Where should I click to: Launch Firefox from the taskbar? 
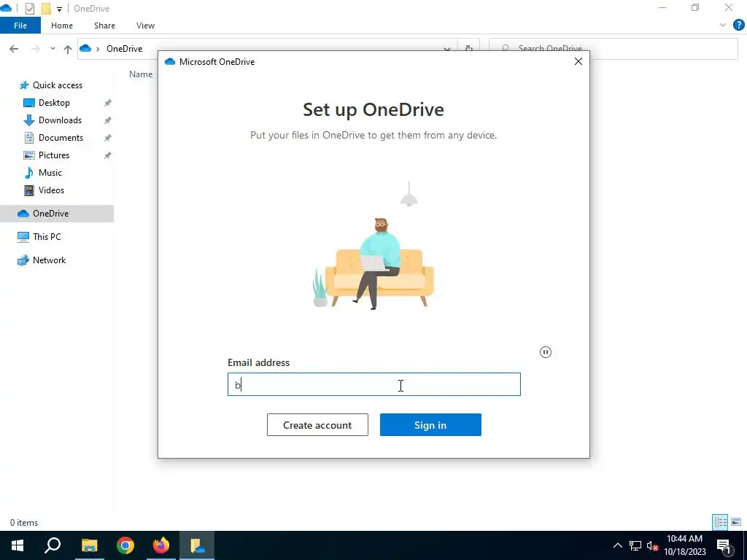[x=161, y=545]
